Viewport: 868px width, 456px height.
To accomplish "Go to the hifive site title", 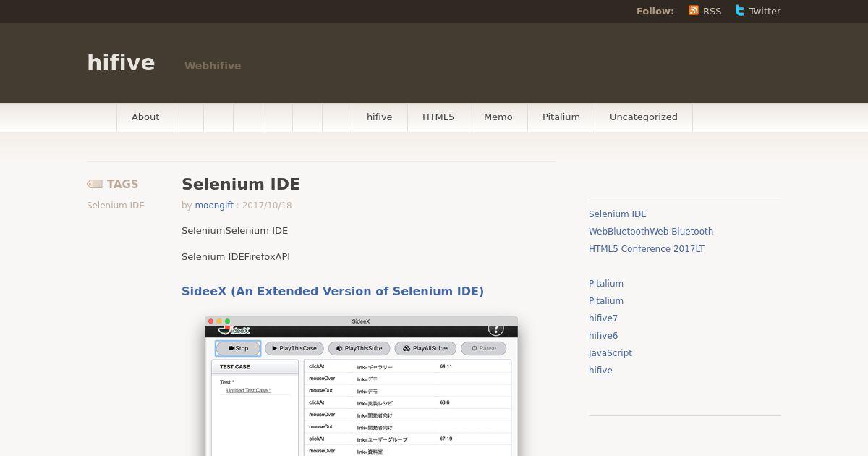I will pyautogui.click(x=121, y=63).
